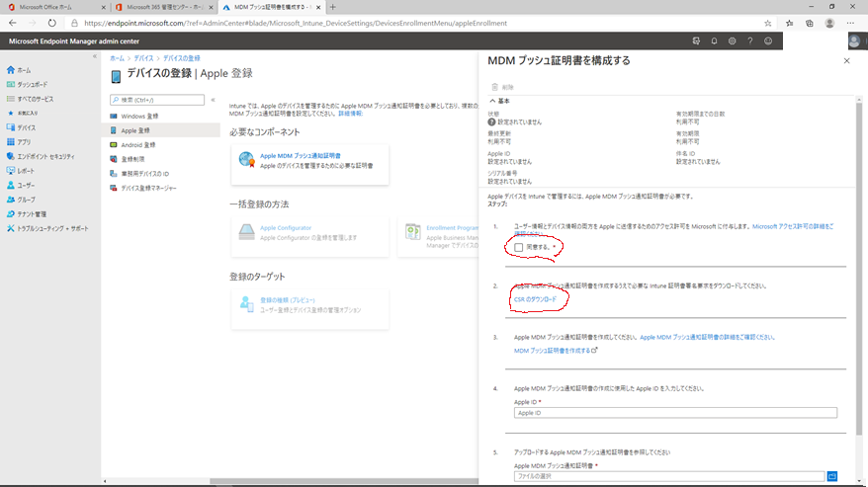The image size is (868, 487).
Task: Open notifications bell icon in header
Action: pos(714,41)
